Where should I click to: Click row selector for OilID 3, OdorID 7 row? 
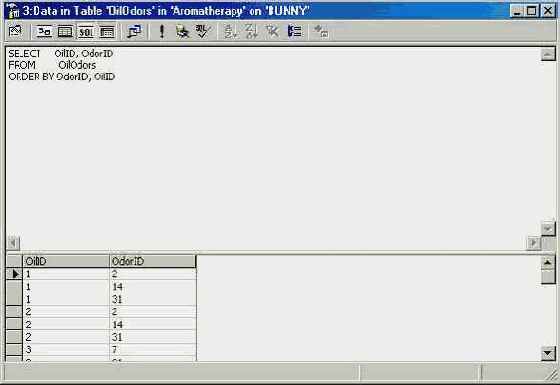(14, 349)
